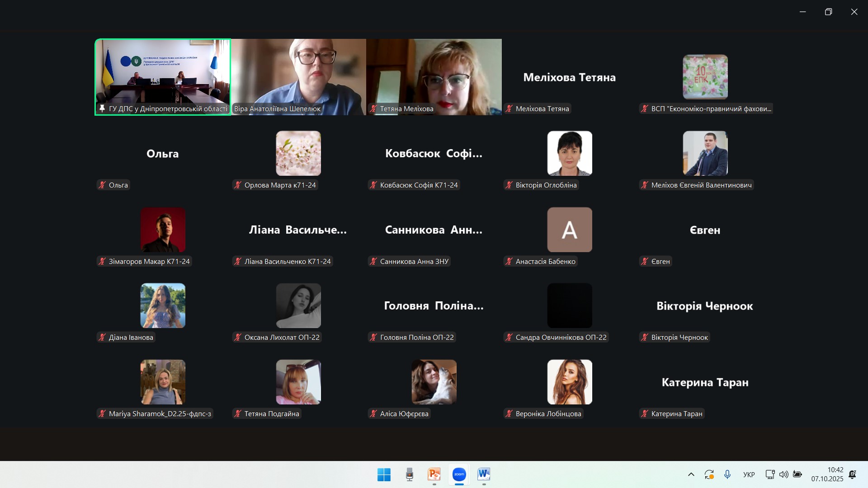The width and height of the screenshot is (868, 488).
Task: Open the volume control in system tray
Action: (783, 474)
